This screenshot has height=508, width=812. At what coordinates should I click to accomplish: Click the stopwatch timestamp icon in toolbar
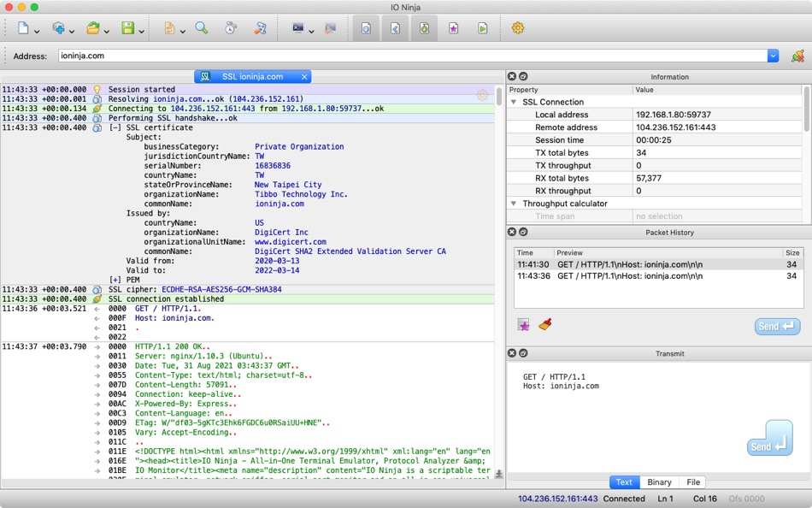pyautogui.click(x=231, y=28)
